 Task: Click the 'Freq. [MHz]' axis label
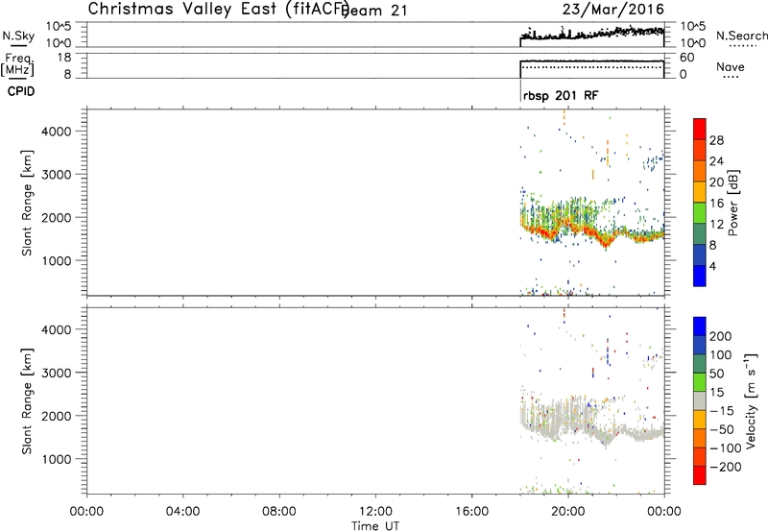tap(18, 65)
